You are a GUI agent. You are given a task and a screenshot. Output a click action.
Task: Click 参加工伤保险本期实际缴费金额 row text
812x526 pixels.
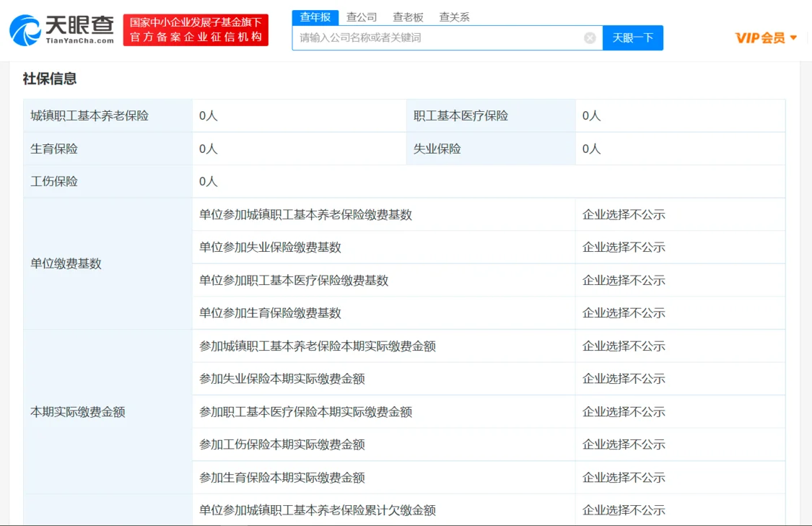281,445
